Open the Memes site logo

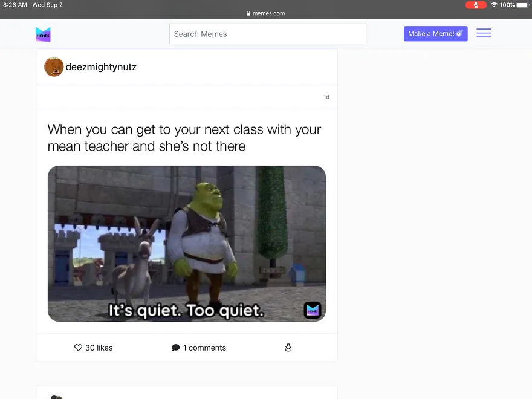coord(43,34)
